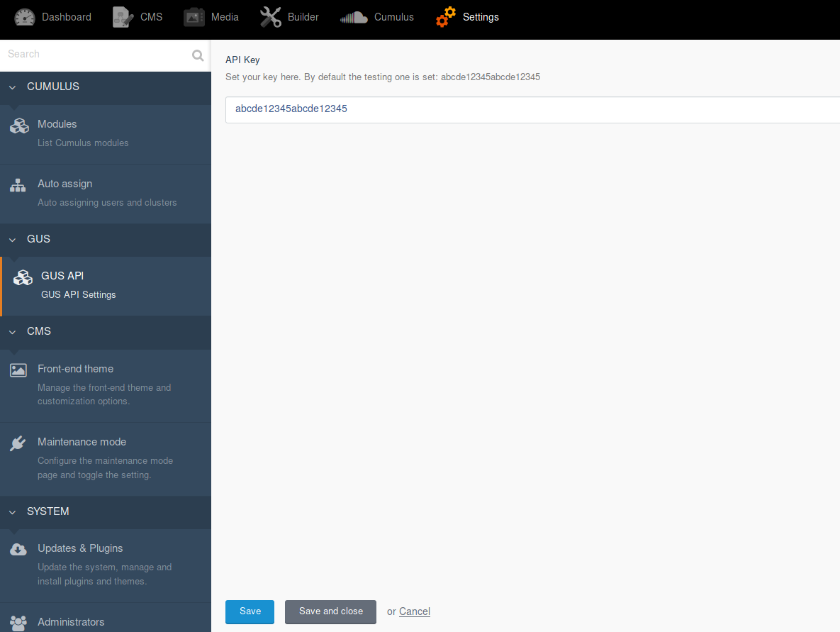Viewport: 840px width, 632px height.
Task: Click the CUMULUS section heading text
Action: click(53, 87)
